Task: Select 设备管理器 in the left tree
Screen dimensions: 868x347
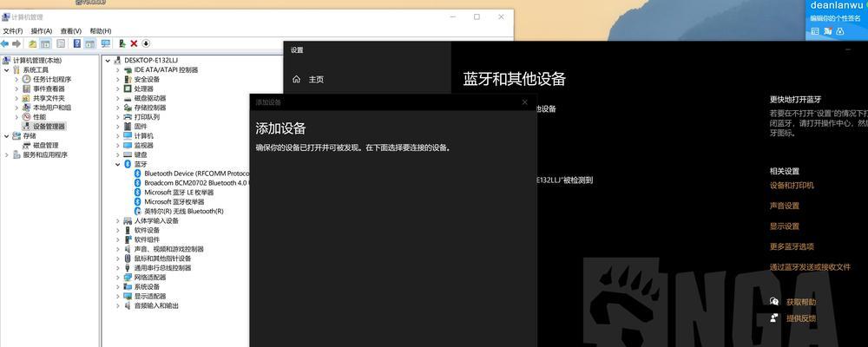Action: pyautogui.click(x=43, y=126)
